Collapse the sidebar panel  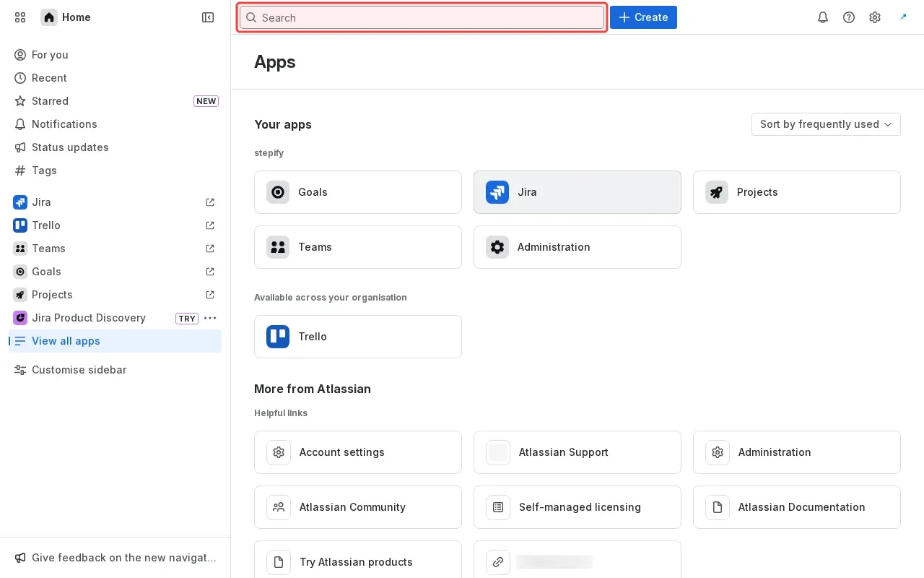[208, 17]
